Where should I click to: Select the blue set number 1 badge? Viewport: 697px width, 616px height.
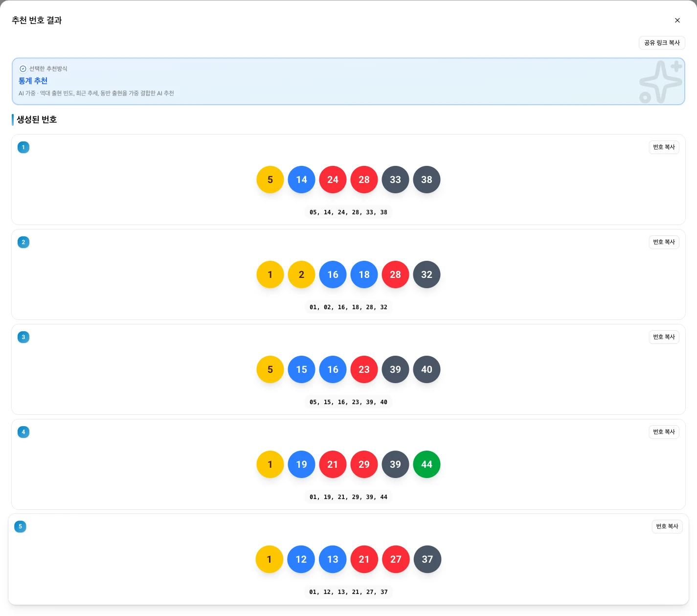click(x=23, y=147)
